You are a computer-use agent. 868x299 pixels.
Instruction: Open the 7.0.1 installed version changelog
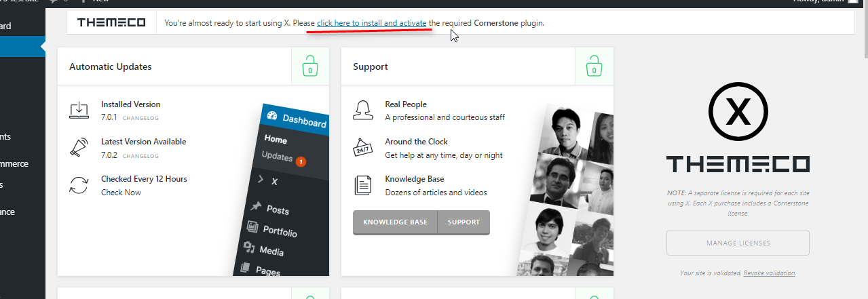tap(140, 118)
